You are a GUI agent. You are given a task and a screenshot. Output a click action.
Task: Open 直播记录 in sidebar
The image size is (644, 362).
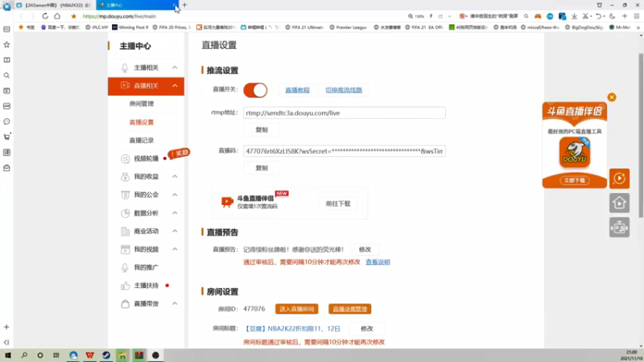142,140
